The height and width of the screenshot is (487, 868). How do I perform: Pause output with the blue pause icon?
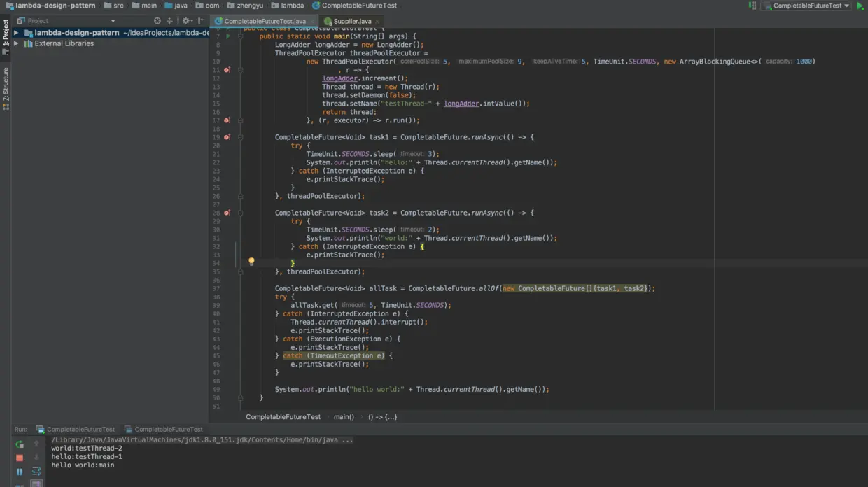click(20, 472)
